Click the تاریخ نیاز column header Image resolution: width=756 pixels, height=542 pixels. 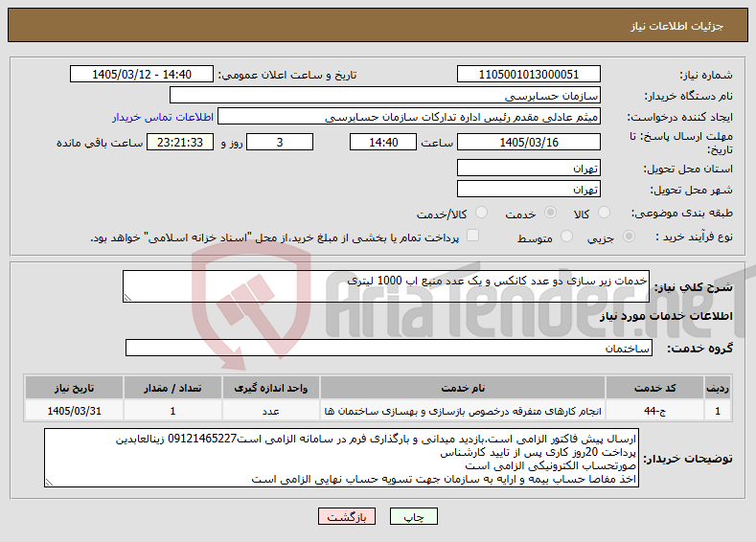click(74, 388)
